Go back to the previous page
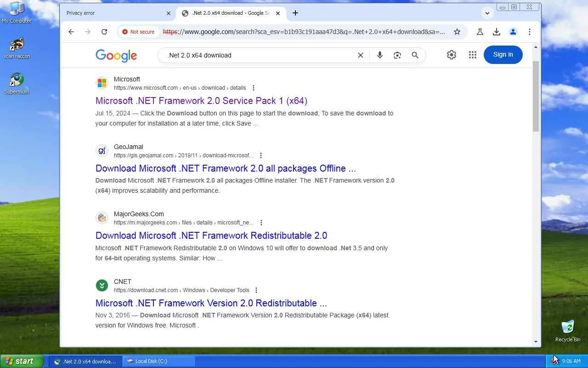The height and width of the screenshot is (368, 588). [71, 32]
